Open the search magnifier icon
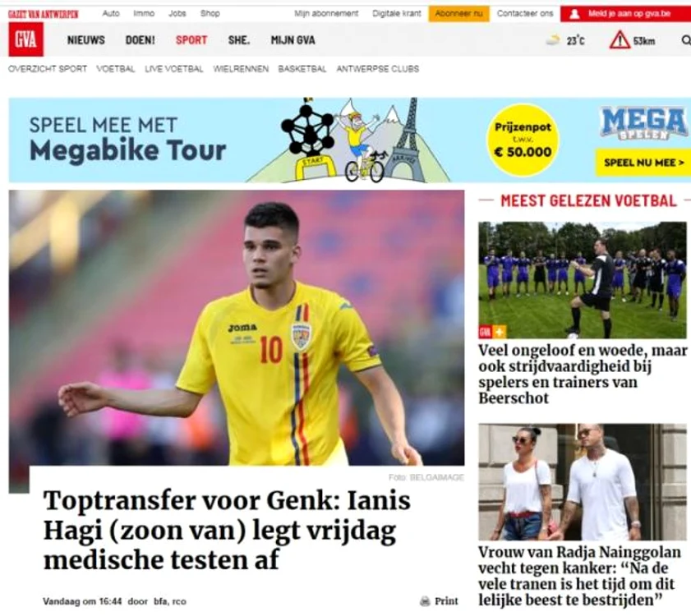This screenshot has height=616, width=691. point(686,40)
